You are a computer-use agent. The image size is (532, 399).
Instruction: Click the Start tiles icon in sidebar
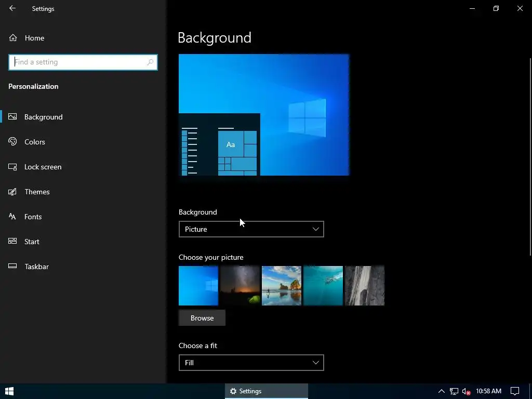(x=12, y=241)
